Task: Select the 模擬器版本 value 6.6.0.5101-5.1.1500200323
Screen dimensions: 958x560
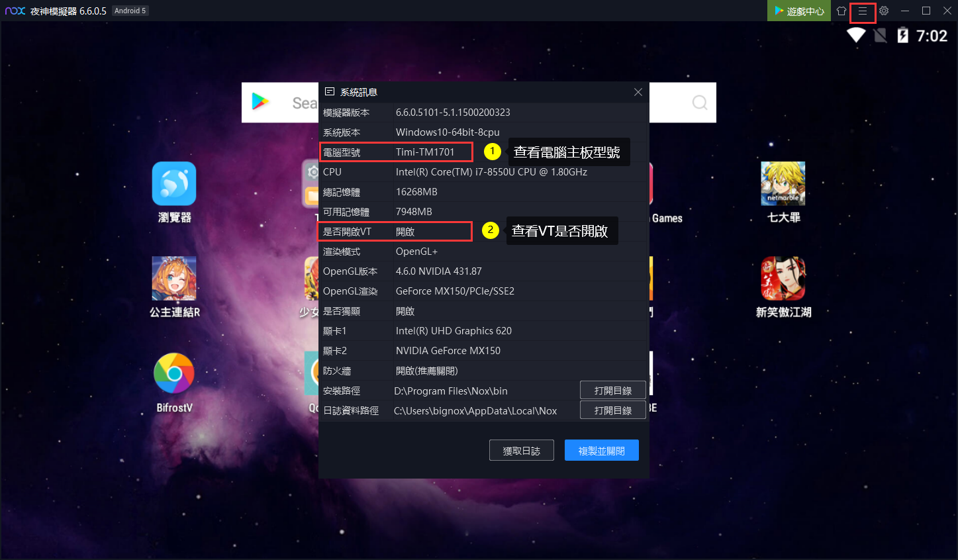Action: click(453, 113)
